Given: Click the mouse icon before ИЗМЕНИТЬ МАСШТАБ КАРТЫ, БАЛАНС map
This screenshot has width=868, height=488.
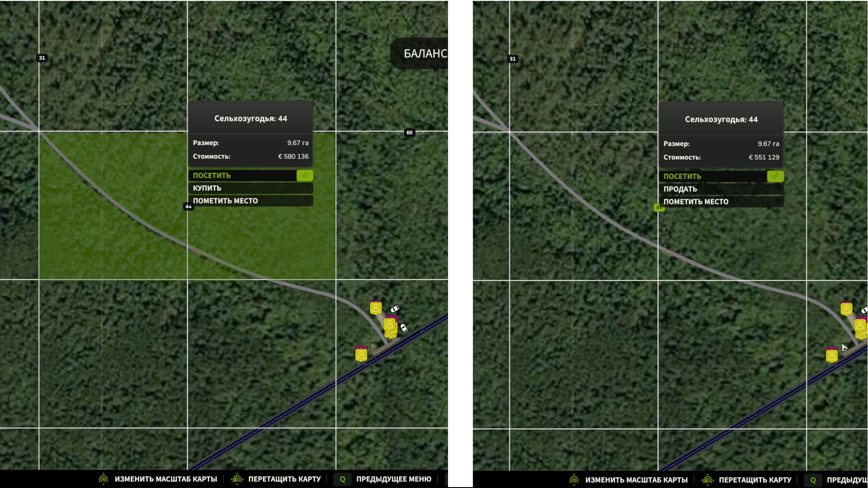Looking at the screenshot, I should point(103,479).
